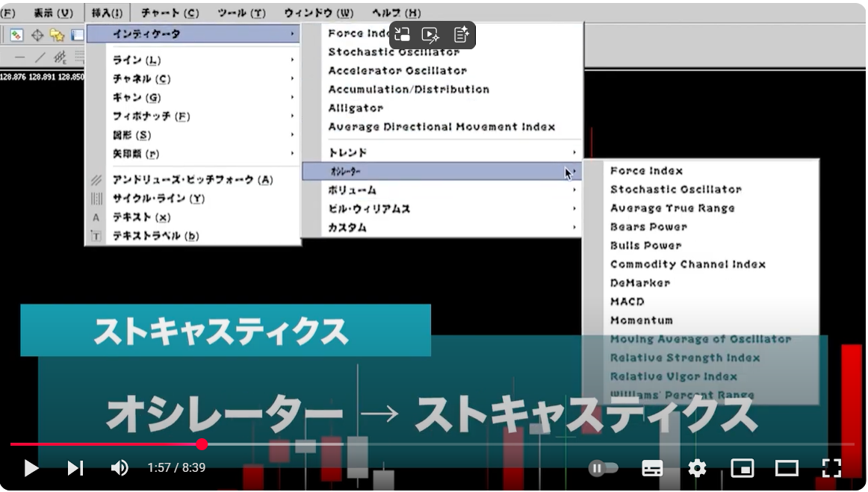This screenshot has width=868, height=492.
Task: Select the equidistant channel drawing tool
Action: click(x=59, y=57)
